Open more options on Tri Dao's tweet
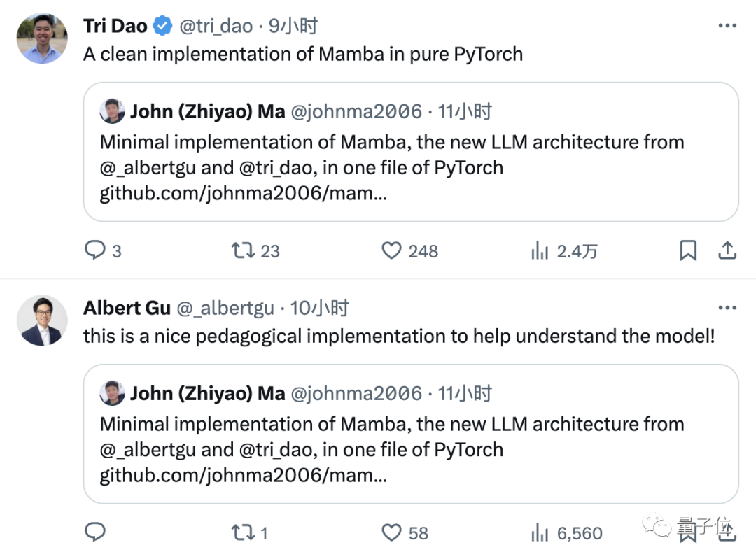756x559 pixels. [727, 27]
